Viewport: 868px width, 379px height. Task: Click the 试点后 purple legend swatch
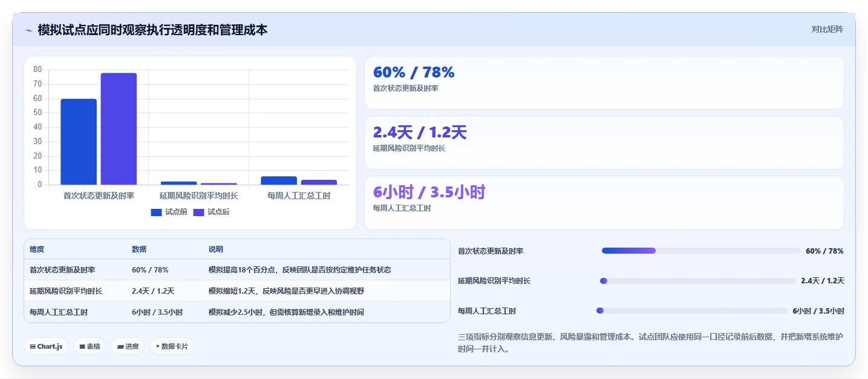(199, 212)
